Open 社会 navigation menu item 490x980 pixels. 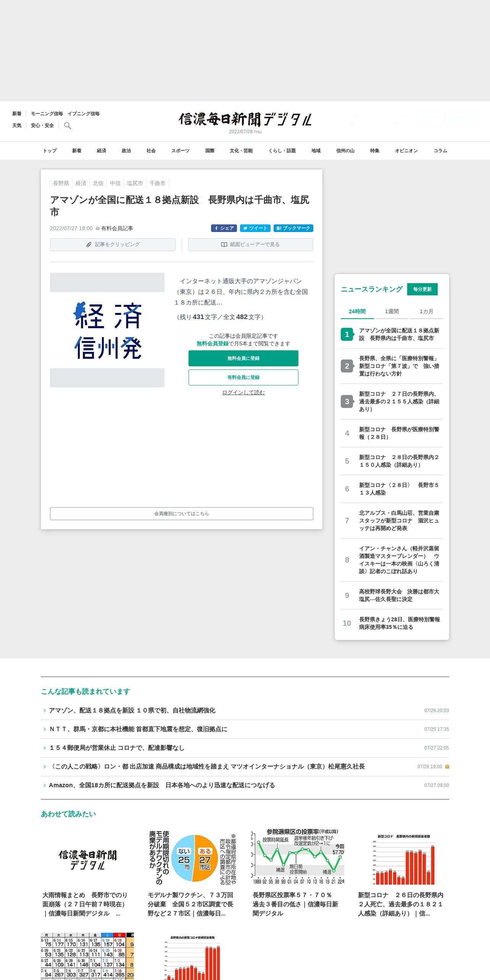pyautogui.click(x=151, y=151)
